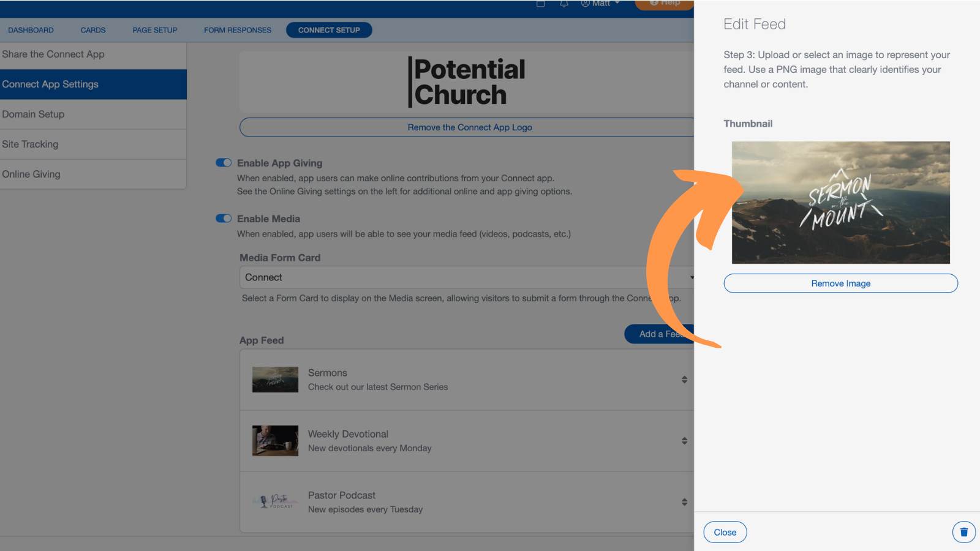Click Remove the Connect App Logo button
The height and width of the screenshot is (551, 980).
click(x=467, y=127)
